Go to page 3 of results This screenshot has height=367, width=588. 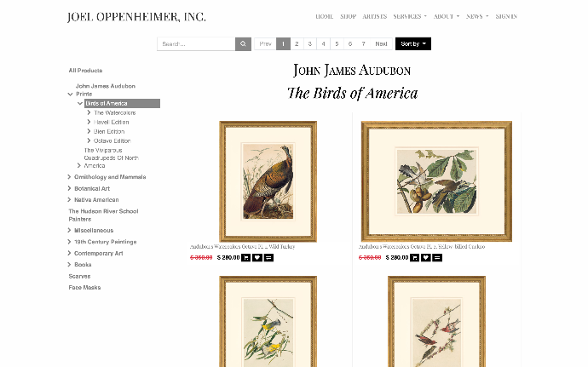[x=309, y=44]
